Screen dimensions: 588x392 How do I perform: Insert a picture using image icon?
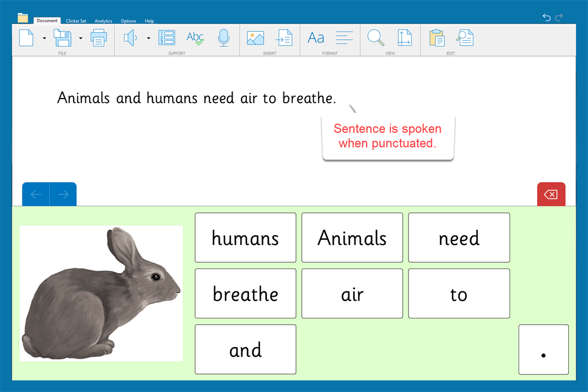(x=255, y=38)
